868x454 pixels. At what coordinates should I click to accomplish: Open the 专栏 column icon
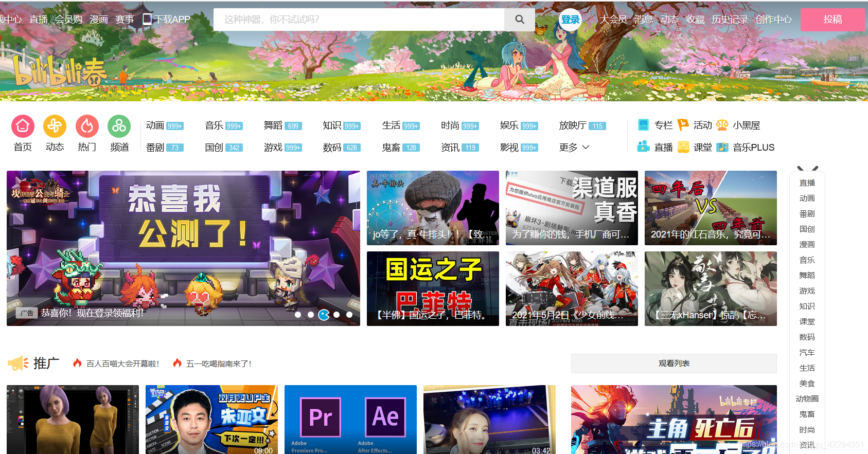[643, 125]
